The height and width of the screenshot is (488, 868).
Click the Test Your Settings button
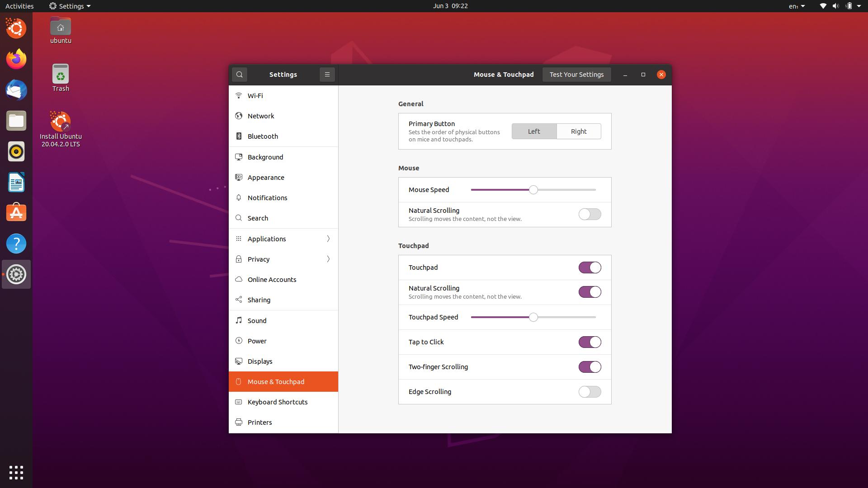(x=576, y=75)
